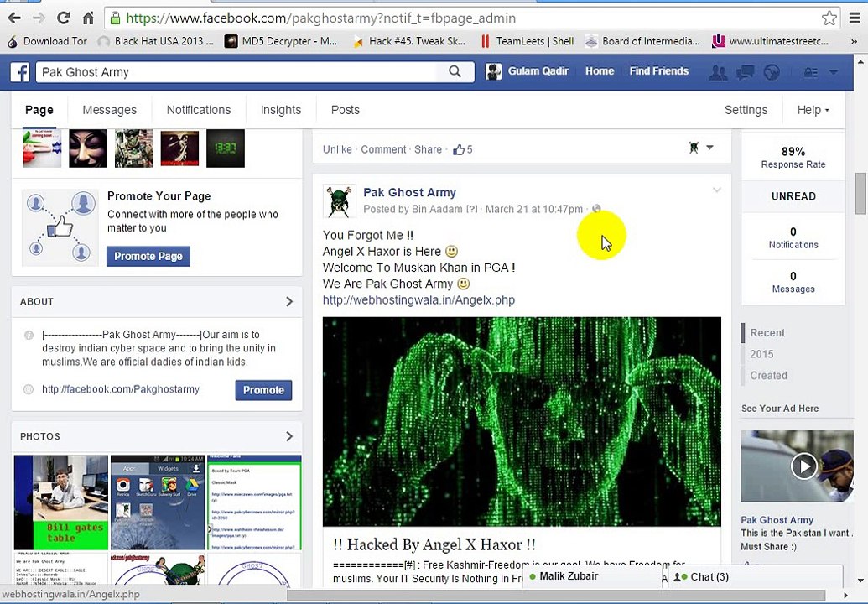Click the Facebook logo icon

point(20,72)
